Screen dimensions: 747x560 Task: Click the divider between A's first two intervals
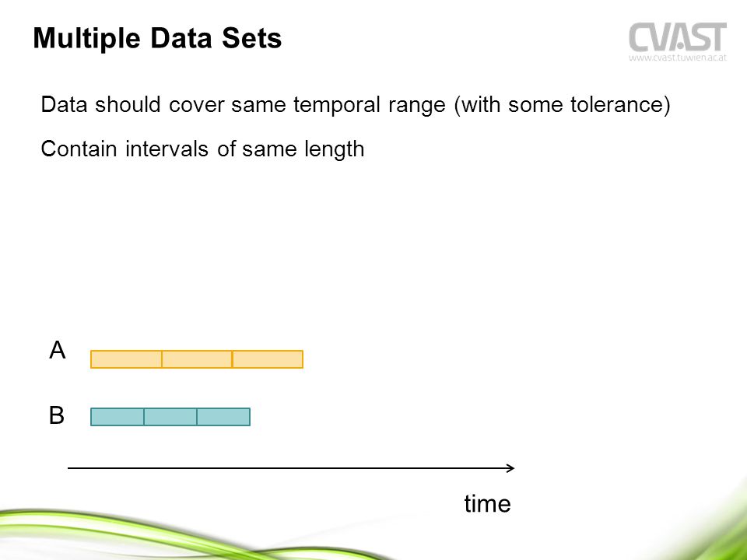click(x=162, y=359)
